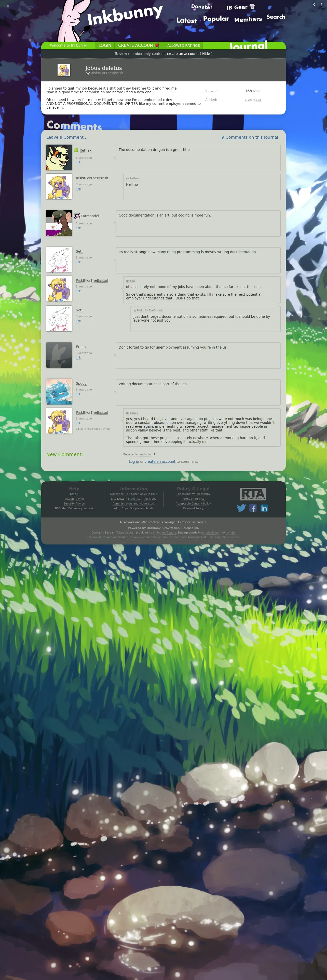327x980 pixels.
Task: Open Terms of Service in the footer
Action: (x=193, y=499)
